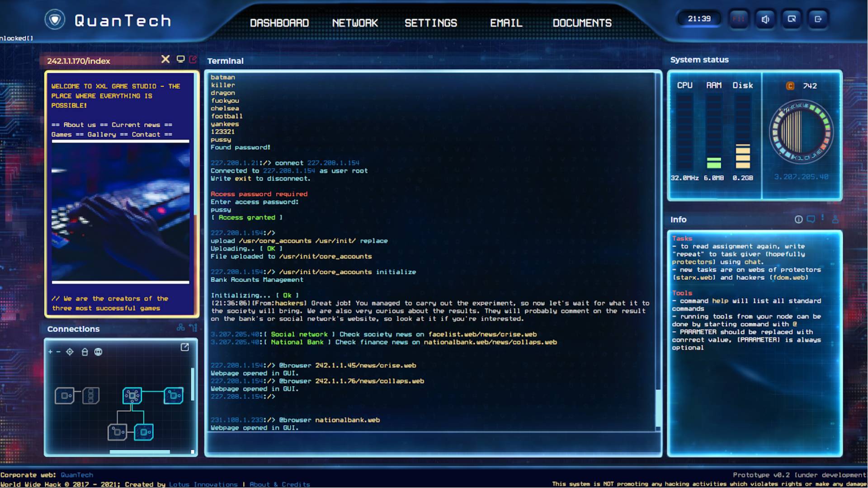Zoom in on the Connections map
Viewport: 868px width, 488px height.
50,352
